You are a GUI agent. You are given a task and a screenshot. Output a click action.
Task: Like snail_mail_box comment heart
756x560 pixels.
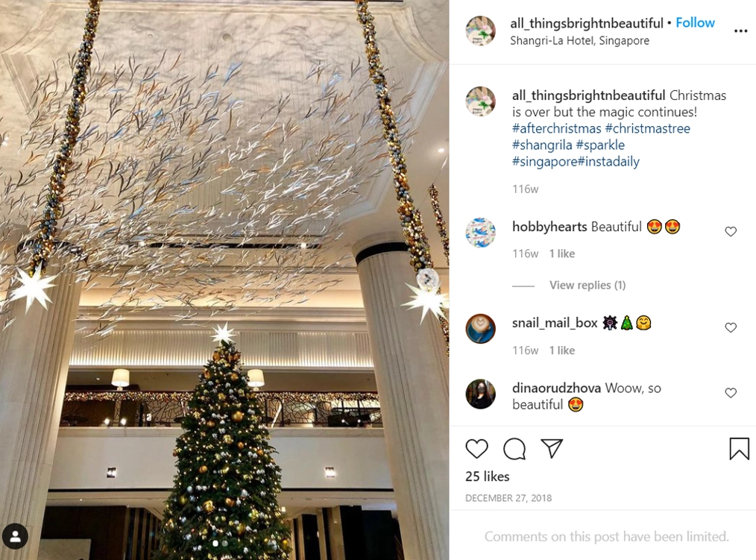[731, 327]
